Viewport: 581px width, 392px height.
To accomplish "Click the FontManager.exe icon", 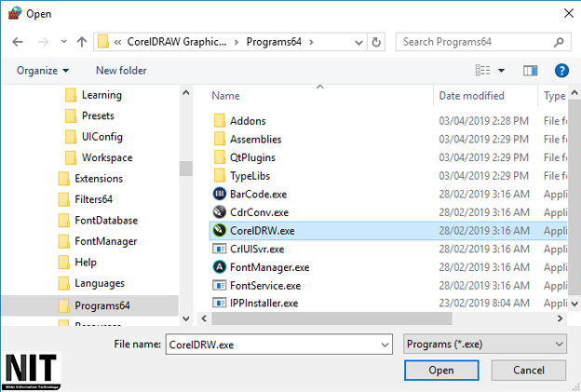I will (220, 267).
